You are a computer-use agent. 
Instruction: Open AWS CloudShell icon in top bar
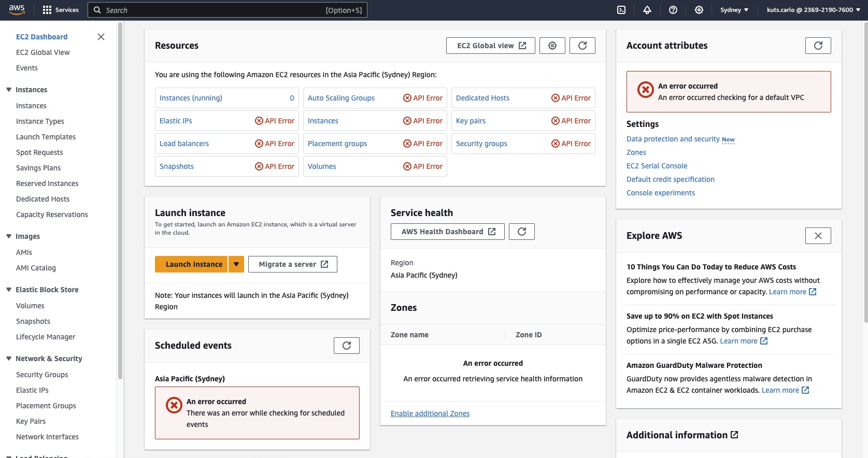(x=621, y=10)
